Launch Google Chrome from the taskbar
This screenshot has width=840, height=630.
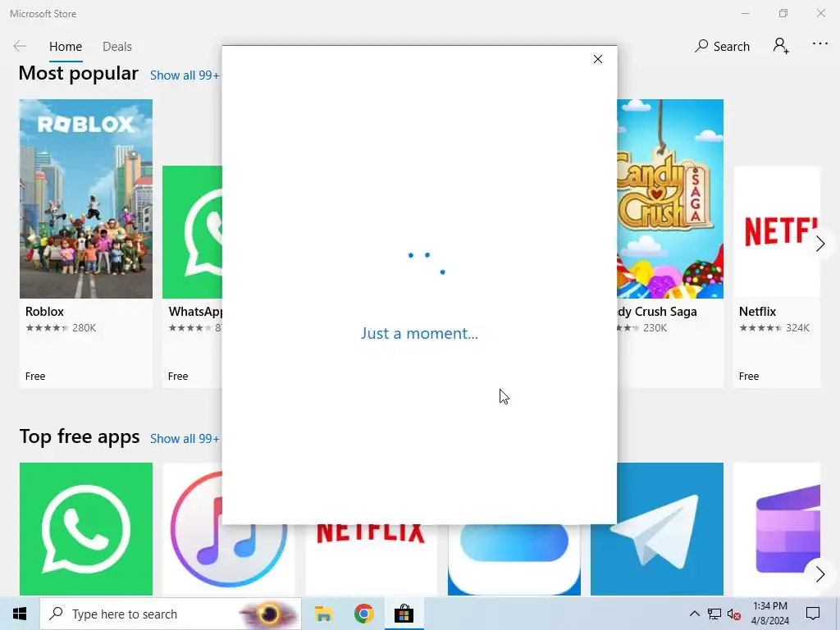tap(363, 614)
